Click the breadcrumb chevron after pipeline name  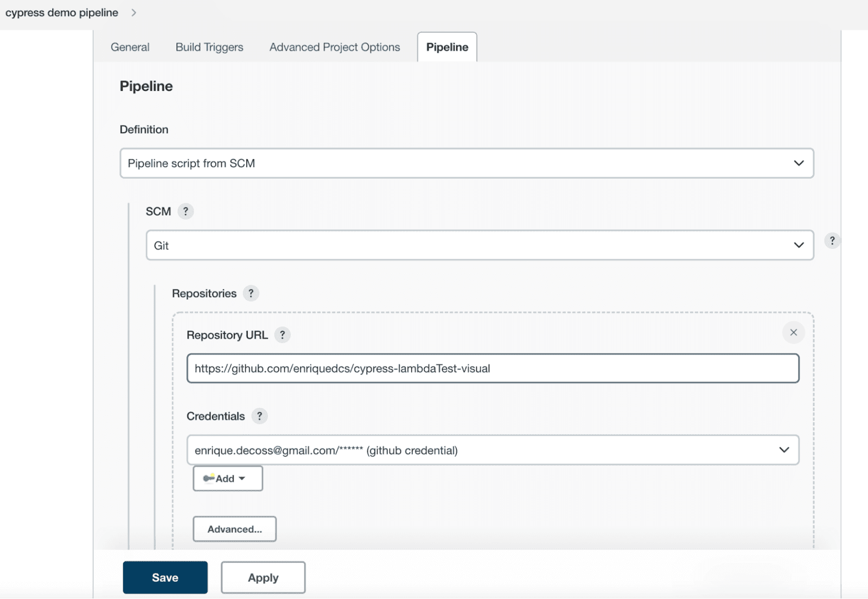pos(133,12)
